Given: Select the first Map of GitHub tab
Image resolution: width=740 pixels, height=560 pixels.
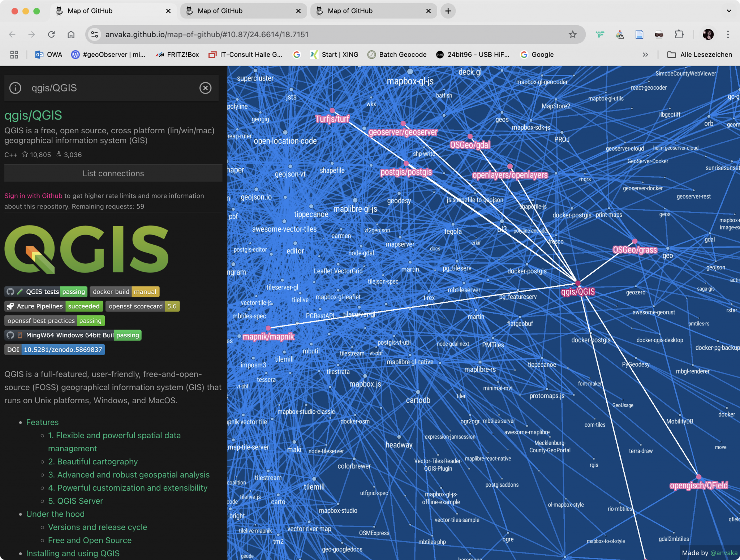Looking at the screenshot, I should pyautogui.click(x=113, y=11).
